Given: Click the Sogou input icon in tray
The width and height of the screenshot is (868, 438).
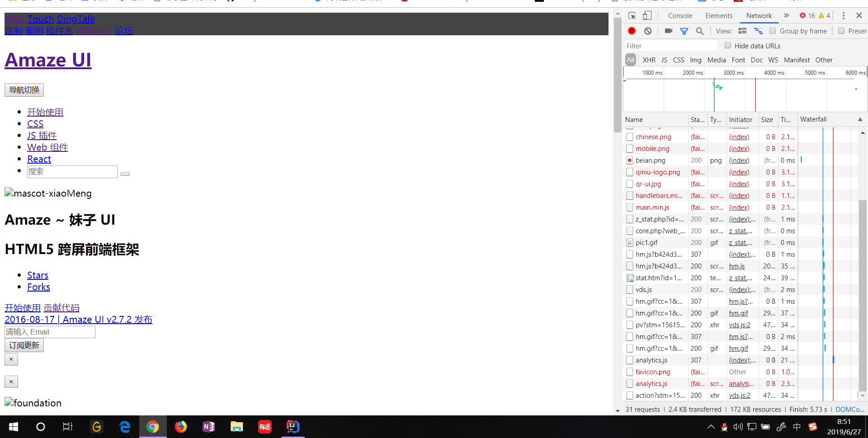Looking at the screenshot, I should [813, 427].
